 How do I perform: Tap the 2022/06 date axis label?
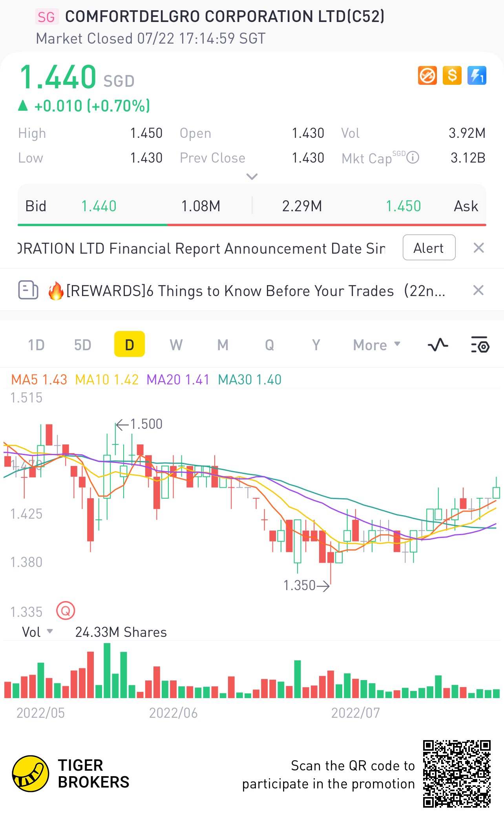point(173,713)
